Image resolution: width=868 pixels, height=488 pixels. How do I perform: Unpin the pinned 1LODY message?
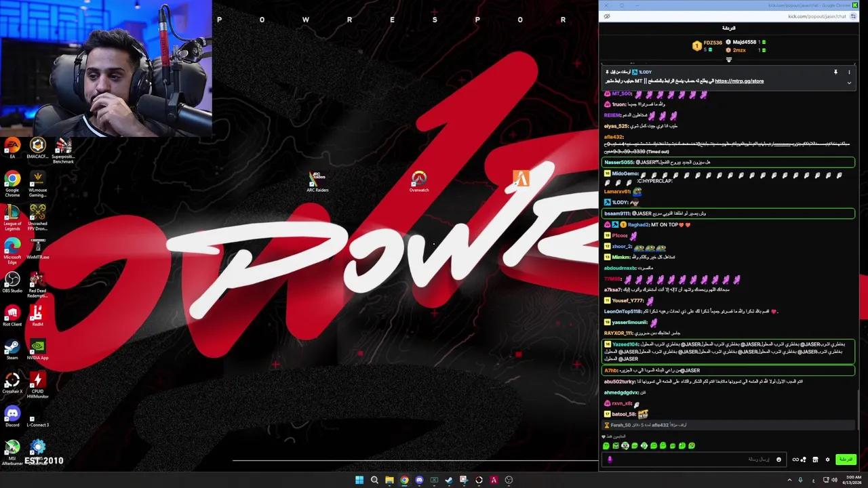pos(835,72)
